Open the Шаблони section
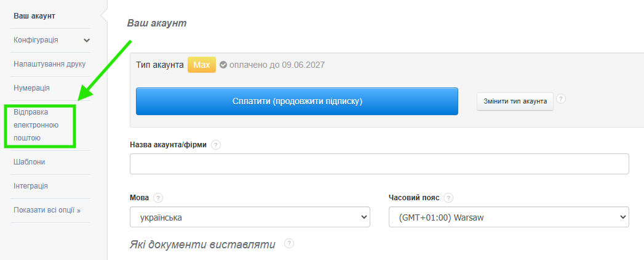The width and height of the screenshot is (644, 260). (x=30, y=162)
